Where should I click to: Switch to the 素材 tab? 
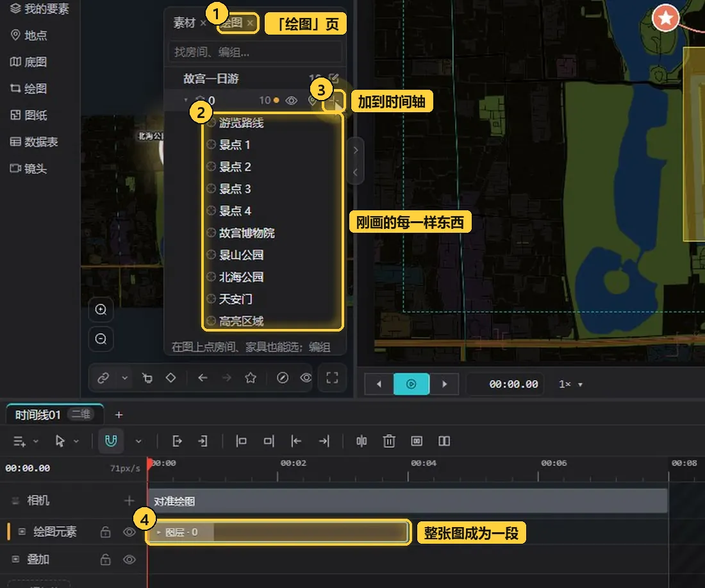point(185,22)
